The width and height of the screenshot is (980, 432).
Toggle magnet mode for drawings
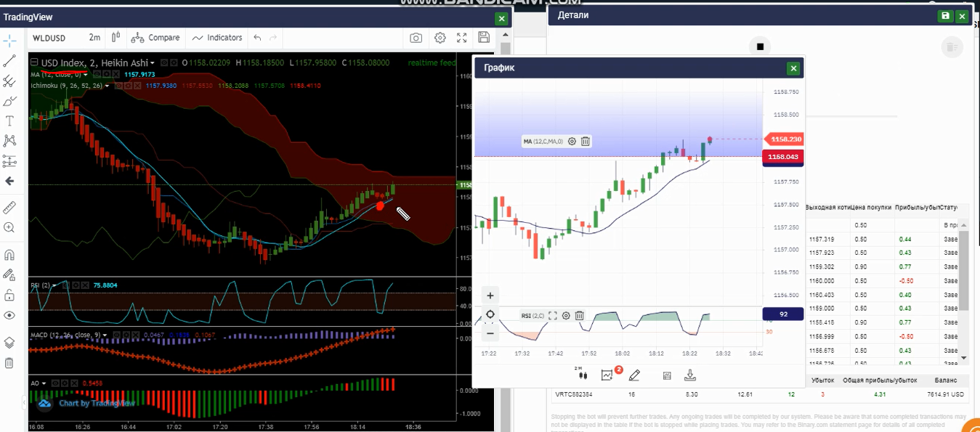(x=9, y=255)
